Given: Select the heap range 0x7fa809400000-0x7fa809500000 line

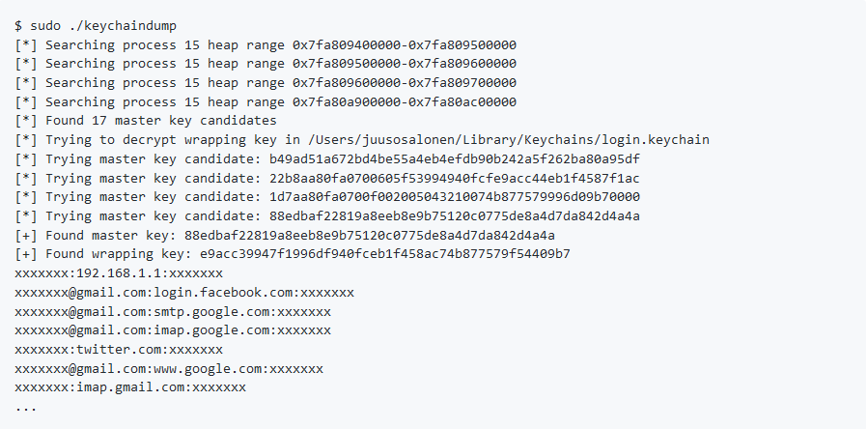Looking at the screenshot, I should coord(266,44).
